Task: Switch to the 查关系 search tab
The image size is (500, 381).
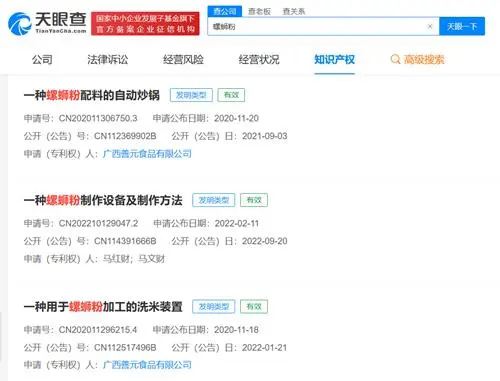Action: 294,11
